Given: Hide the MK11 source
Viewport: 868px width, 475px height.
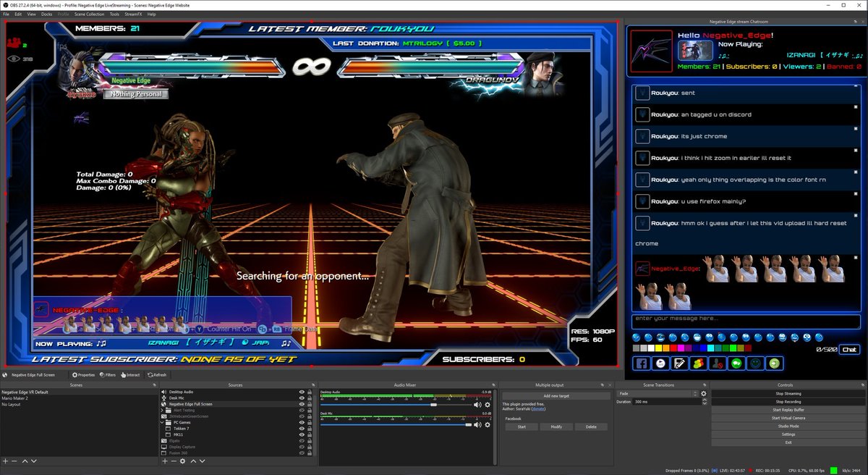Looking at the screenshot, I should (x=302, y=434).
